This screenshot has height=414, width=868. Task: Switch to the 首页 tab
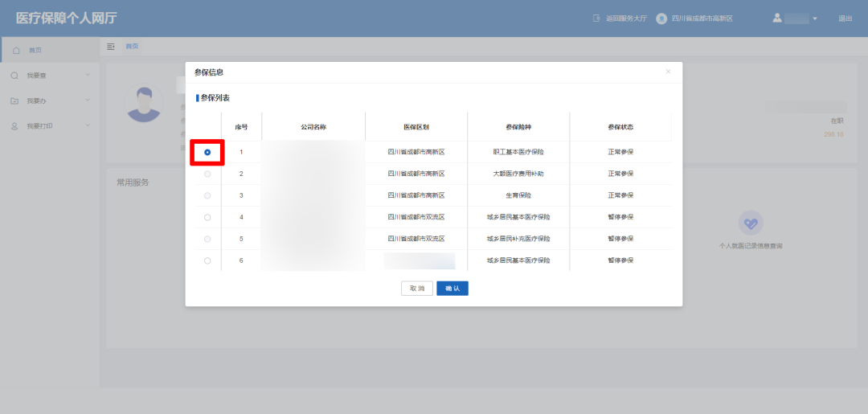tap(132, 47)
